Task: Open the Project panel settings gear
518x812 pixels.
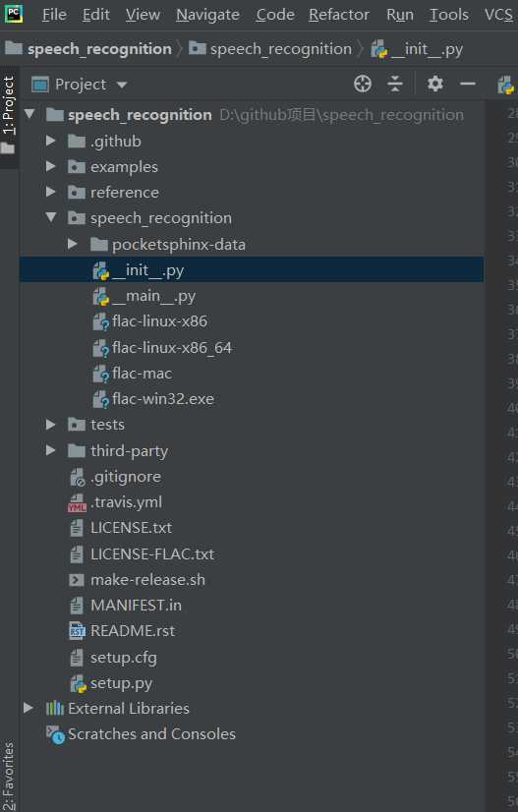Action: (435, 84)
